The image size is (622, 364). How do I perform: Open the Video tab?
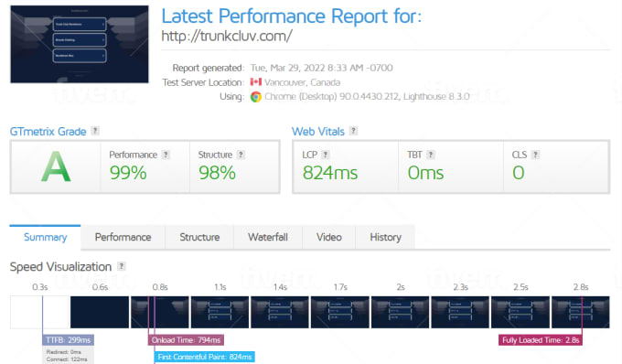tap(329, 237)
